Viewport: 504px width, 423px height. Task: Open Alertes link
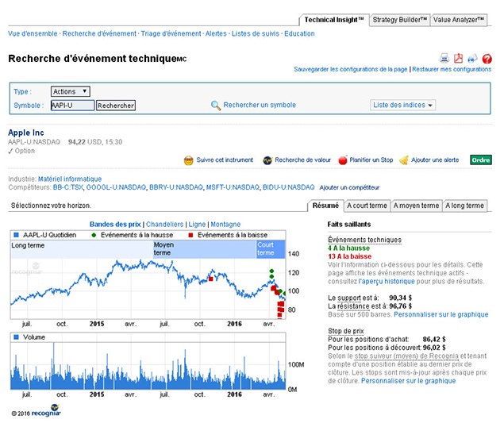click(x=216, y=34)
